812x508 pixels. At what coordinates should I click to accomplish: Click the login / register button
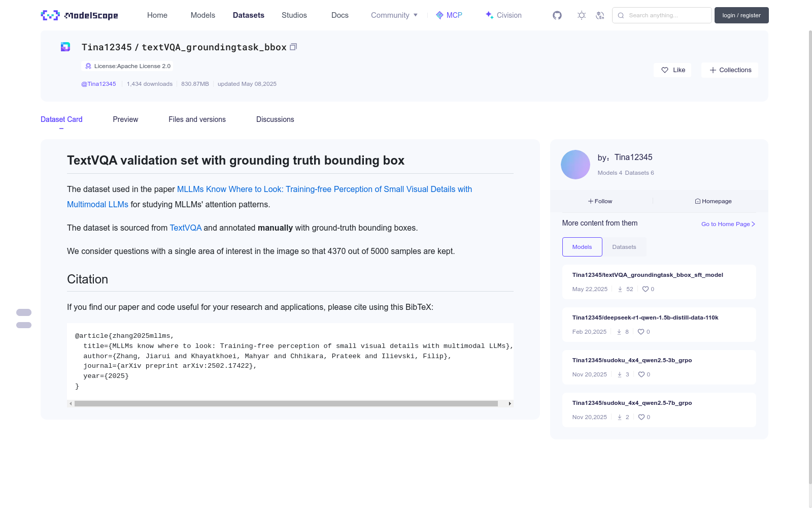coord(741,15)
